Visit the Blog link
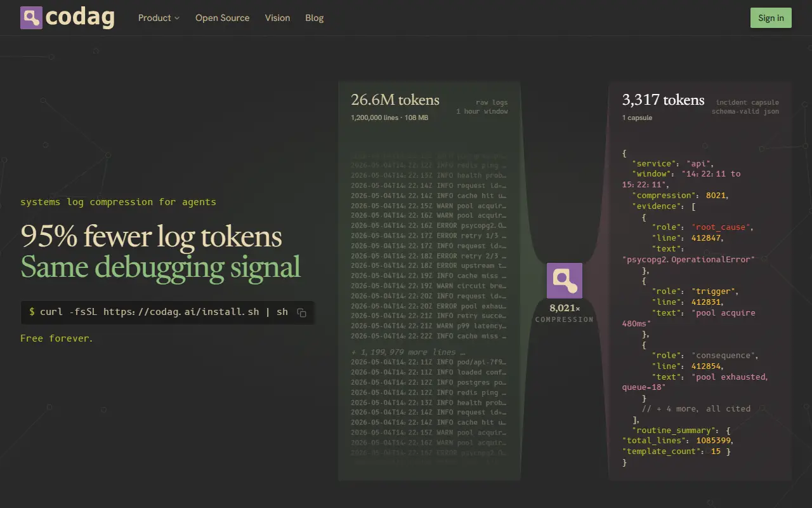The height and width of the screenshot is (508, 812). tap(314, 18)
